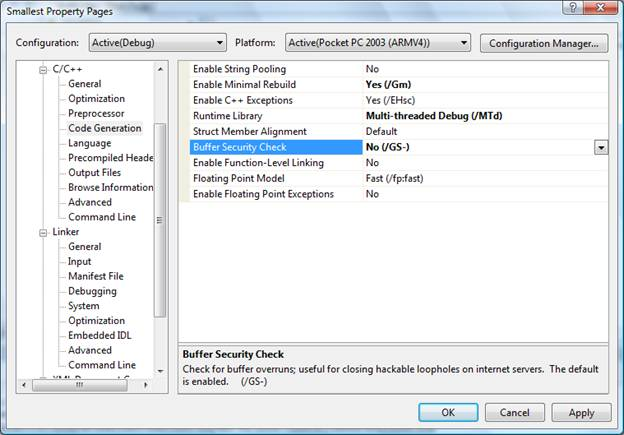Select Preprocessor tree item
Viewport: 624px width, 435px height.
[x=96, y=113]
